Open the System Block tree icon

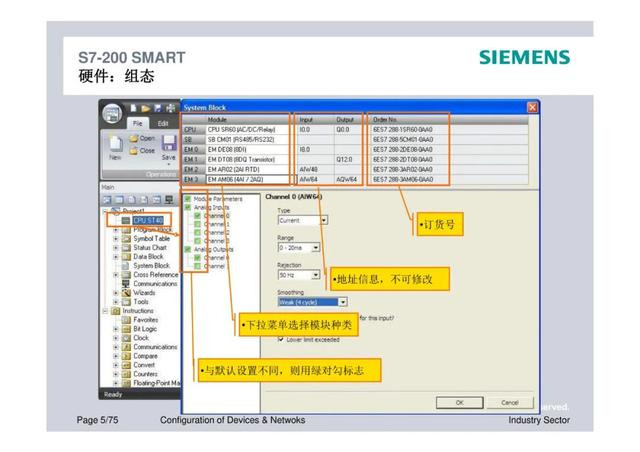127,265
